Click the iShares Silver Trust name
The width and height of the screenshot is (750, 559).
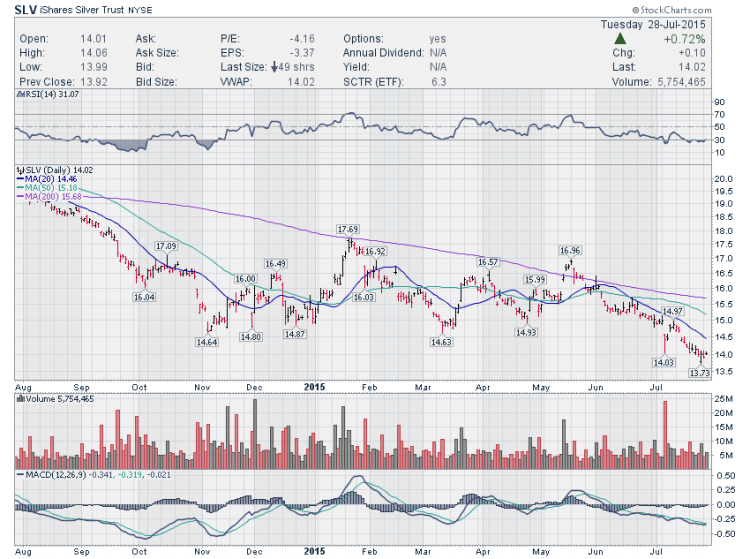[x=82, y=10]
